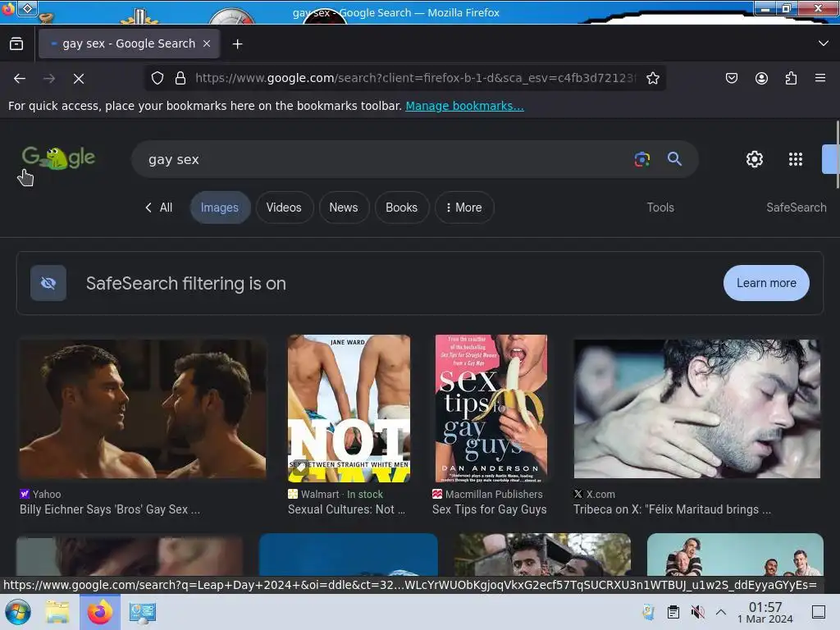Click the forward navigation arrow
This screenshot has height=630, width=840.
point(49,79)
